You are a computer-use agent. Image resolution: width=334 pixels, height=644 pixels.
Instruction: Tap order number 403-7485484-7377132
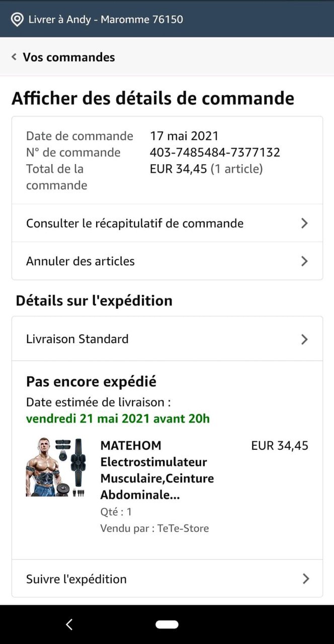point(215,152)
